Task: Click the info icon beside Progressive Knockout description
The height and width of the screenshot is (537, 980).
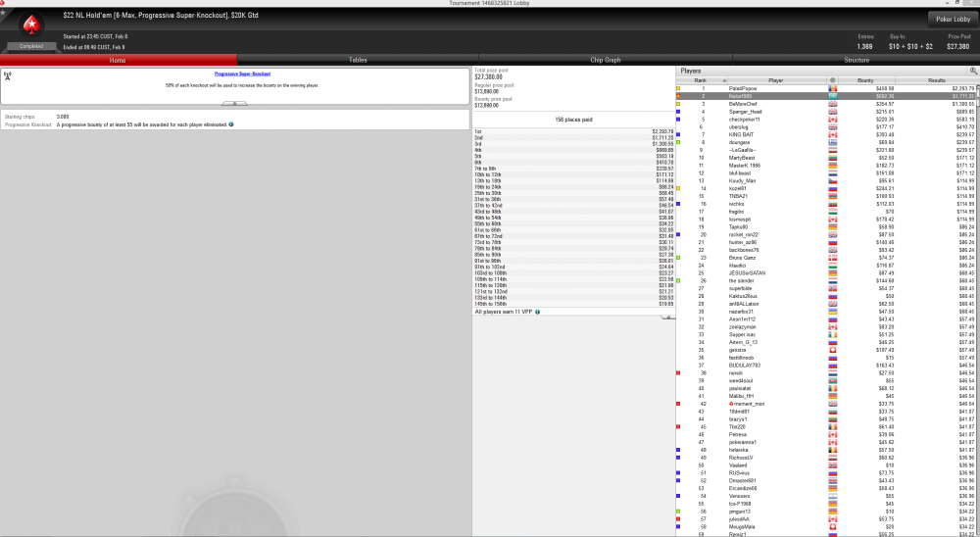Action: [x=232, y=125]
